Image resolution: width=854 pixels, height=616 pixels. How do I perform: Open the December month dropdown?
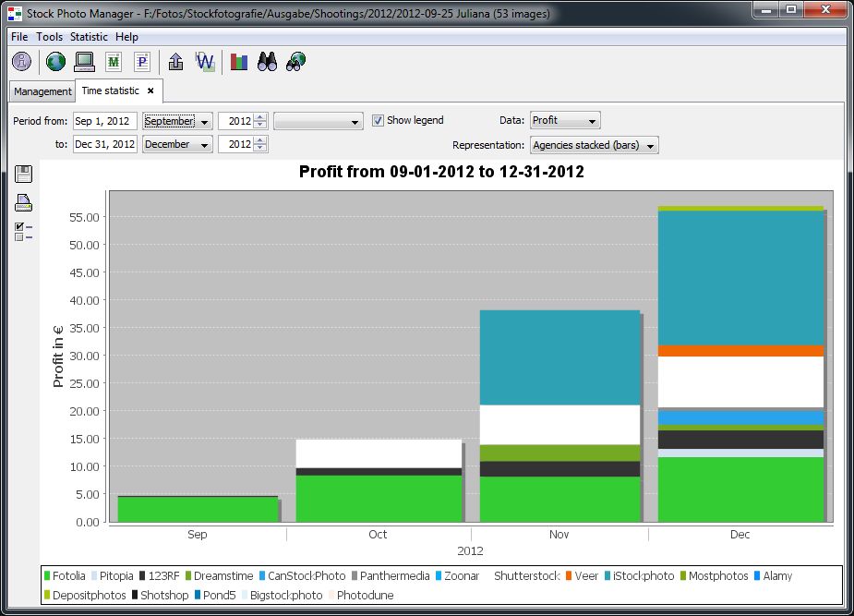[177, 144]
